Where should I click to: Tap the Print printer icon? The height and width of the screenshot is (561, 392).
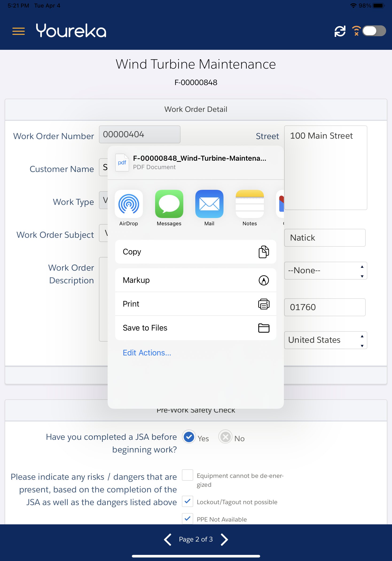click(x=264, y=304)
